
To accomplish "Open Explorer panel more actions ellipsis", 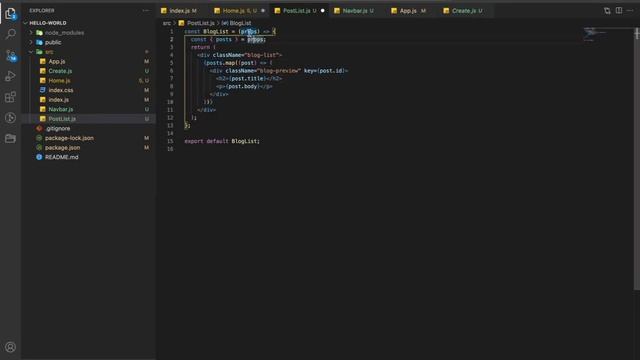I will click(x=146, y=11).
